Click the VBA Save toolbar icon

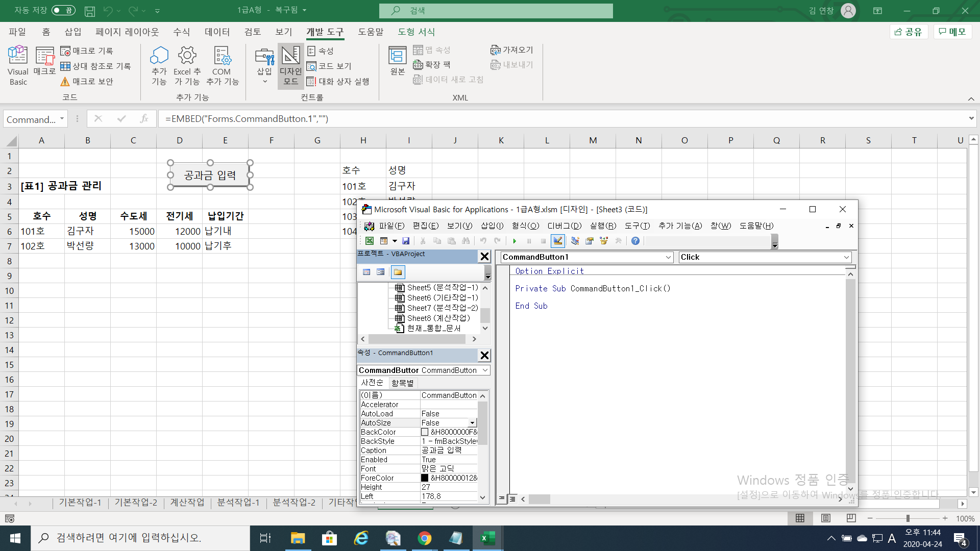[x=406, y=241]
